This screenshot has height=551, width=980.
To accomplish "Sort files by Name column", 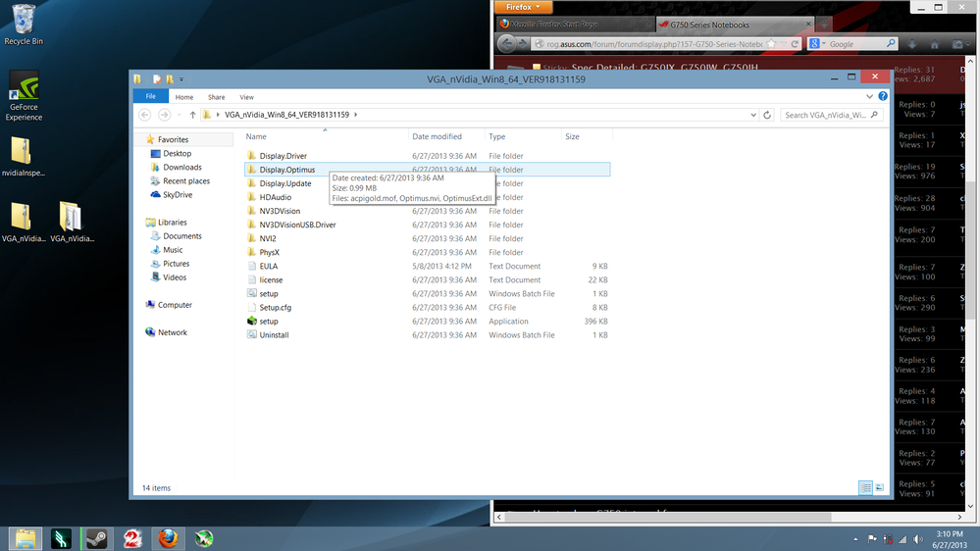I will click(x=325, y=136).
